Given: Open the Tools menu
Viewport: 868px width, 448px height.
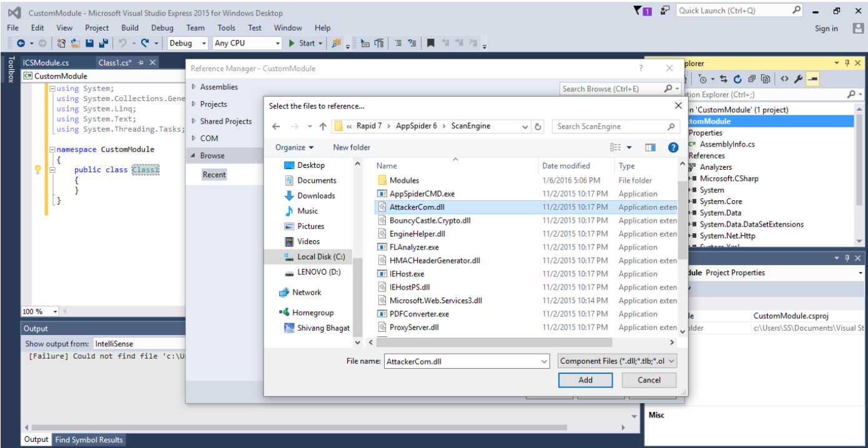Looking at the screenshot, I should [x=227, y=27].
